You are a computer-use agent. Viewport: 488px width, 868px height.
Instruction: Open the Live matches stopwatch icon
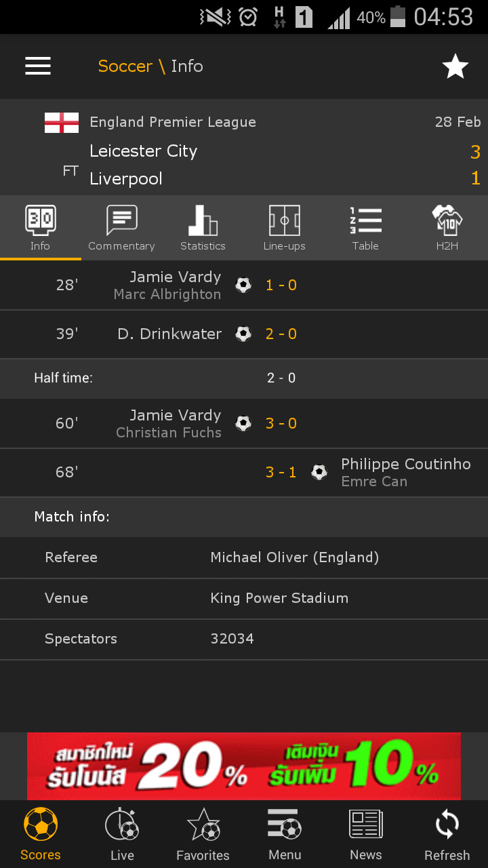point(122,825)
